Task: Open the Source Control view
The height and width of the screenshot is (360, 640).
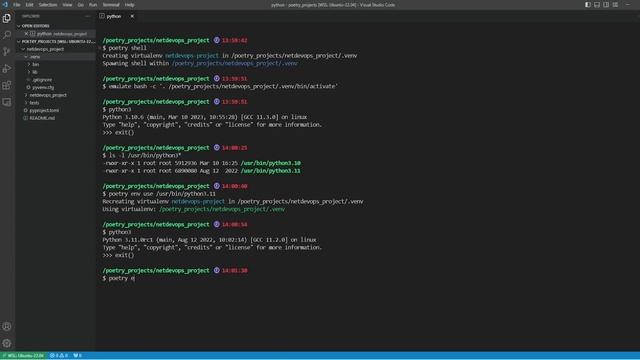Action: click(x=7, y=52)
